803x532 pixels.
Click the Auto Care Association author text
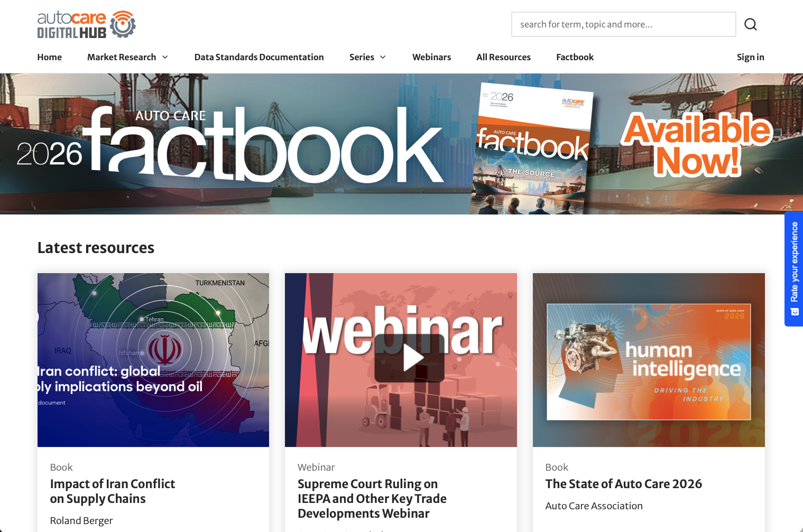pos(594,506)
